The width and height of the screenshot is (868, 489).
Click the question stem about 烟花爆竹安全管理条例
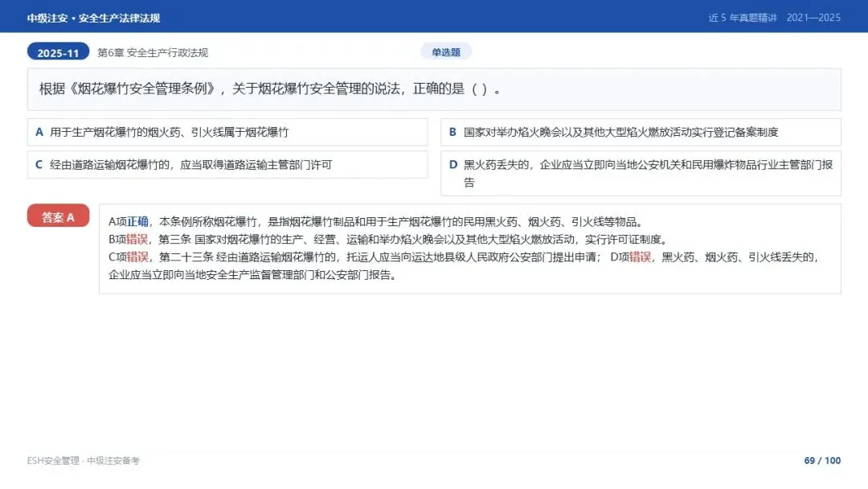point(434,89)
